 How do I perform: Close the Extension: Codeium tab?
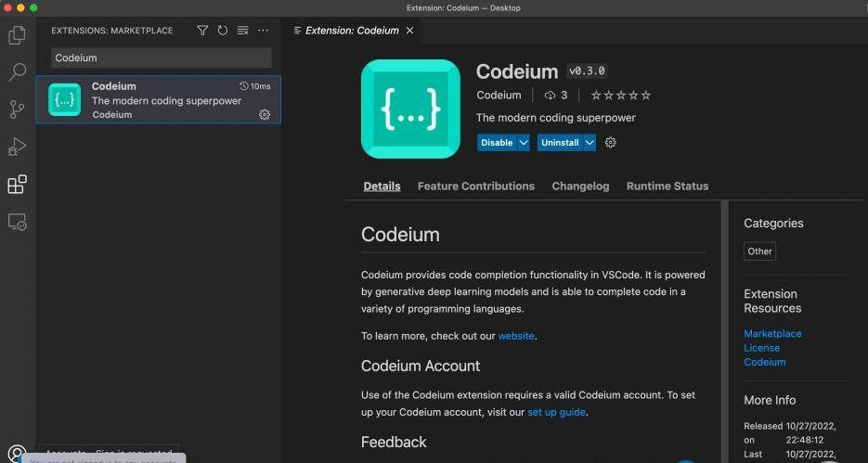click(x=409, y=31)
